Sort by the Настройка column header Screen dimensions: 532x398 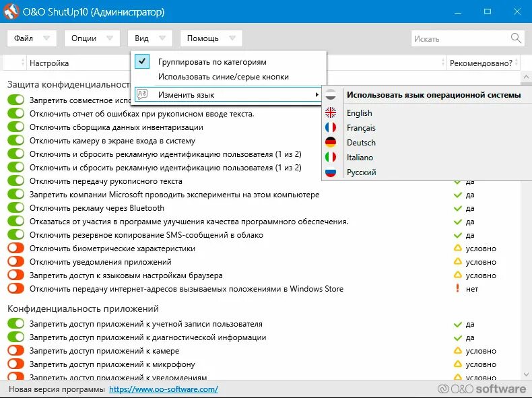[49, 63]
